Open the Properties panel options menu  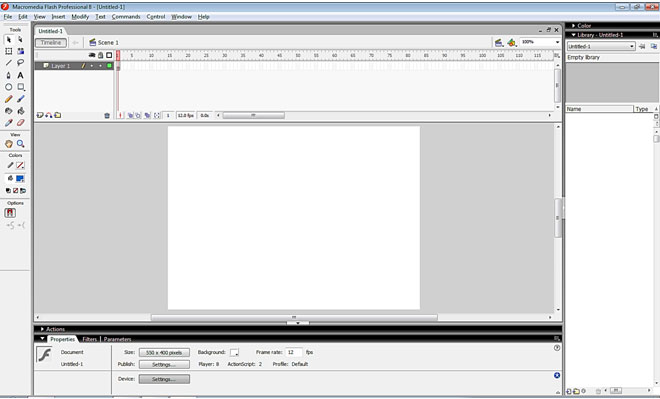click(x=557, y=339)
